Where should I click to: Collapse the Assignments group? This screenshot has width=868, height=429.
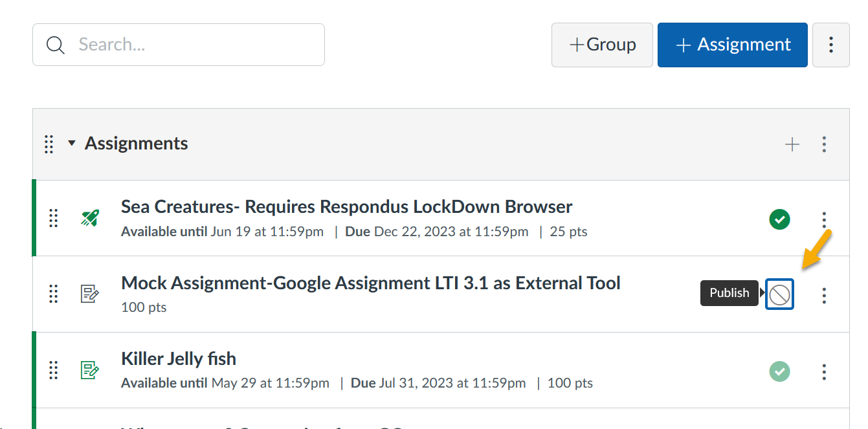(72, 144)
